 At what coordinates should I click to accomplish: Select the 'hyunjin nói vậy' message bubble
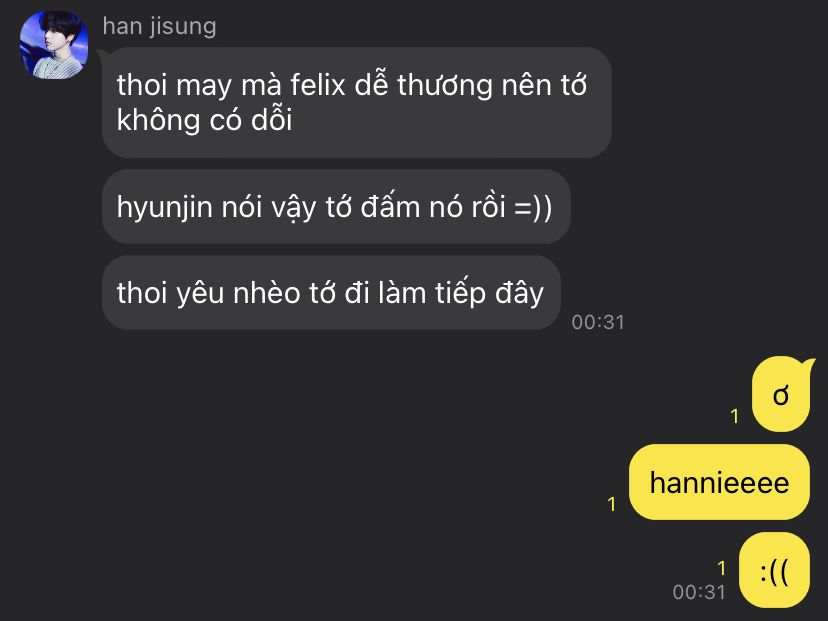(x=336, y=206)
